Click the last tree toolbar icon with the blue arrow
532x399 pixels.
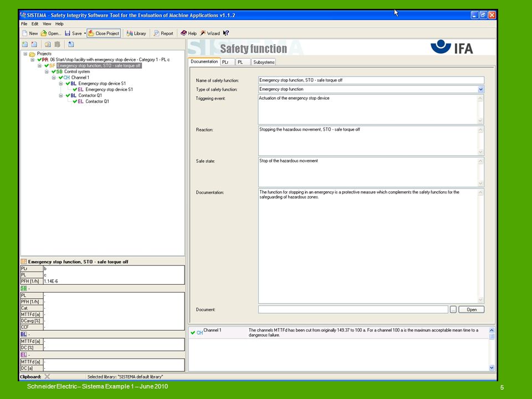point(71,44)
